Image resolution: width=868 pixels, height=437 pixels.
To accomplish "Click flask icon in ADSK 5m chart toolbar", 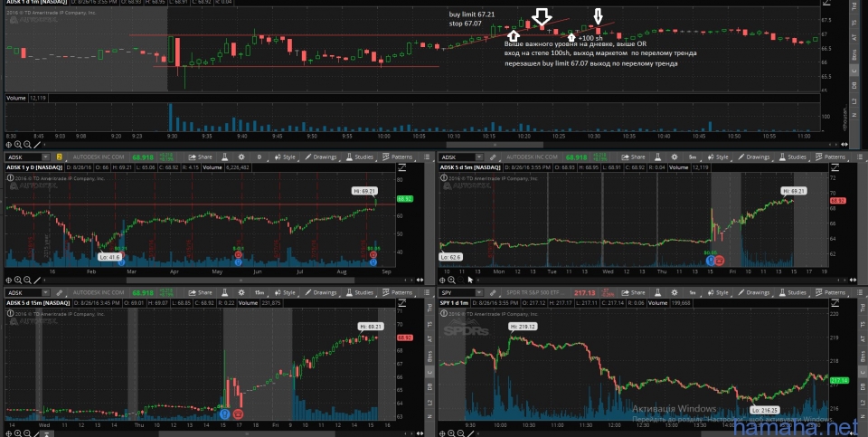I will (657, 157).
